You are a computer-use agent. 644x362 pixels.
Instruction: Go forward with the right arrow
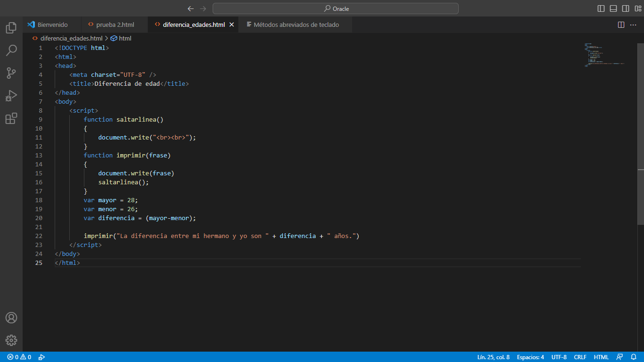click(x=203, y=8)
